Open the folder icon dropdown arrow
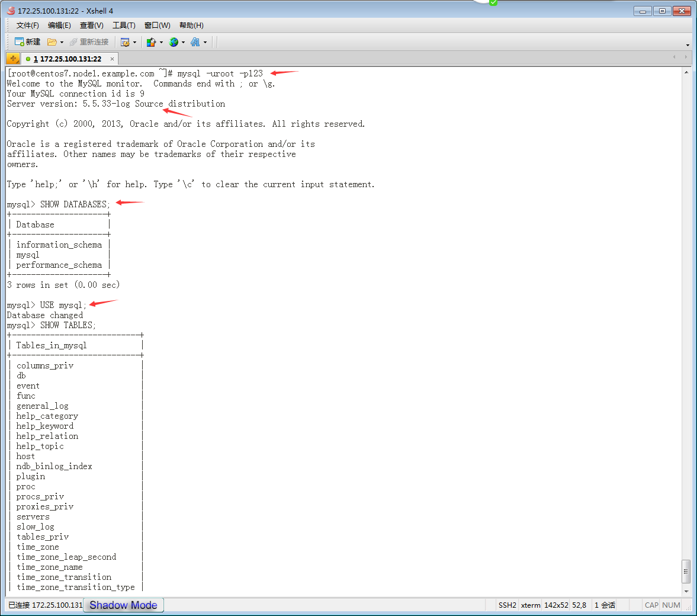This screenshot has height=616, width=697. click(x=62, y=42)
